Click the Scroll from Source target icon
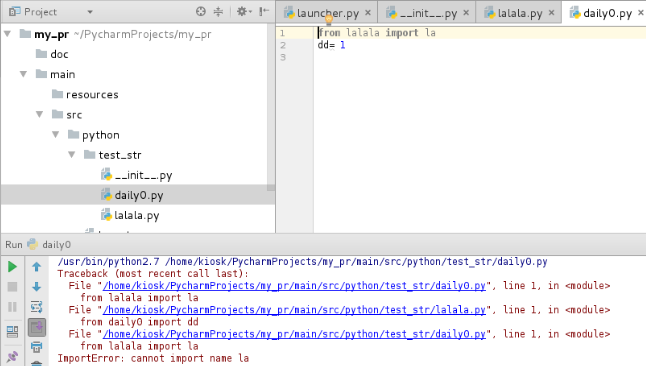This screenshot has width=646, height=366. pyautogui.click(x=201, y=12)
